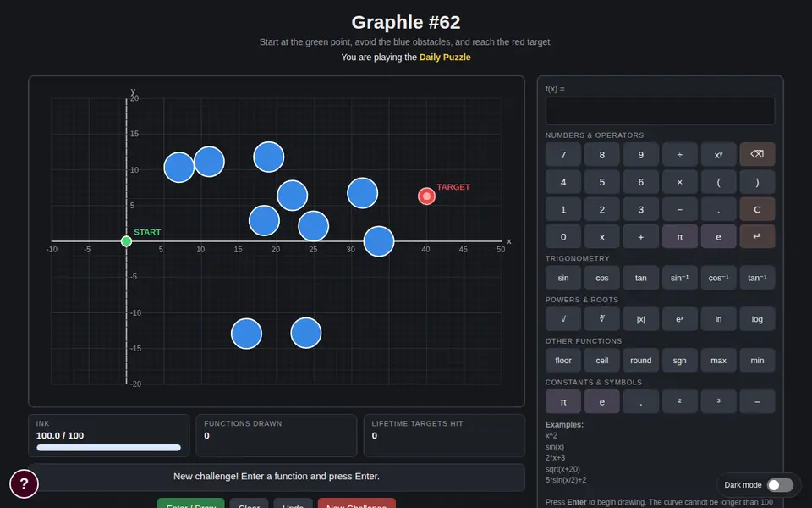Click the absolute value |x| key
This screenshot has width=812, height=508.
pyautogui.click(x=640, y=319)
